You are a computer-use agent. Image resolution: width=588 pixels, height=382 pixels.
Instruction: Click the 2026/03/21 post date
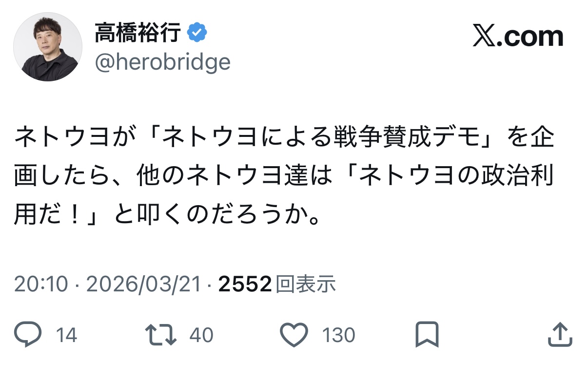(144, 284)
